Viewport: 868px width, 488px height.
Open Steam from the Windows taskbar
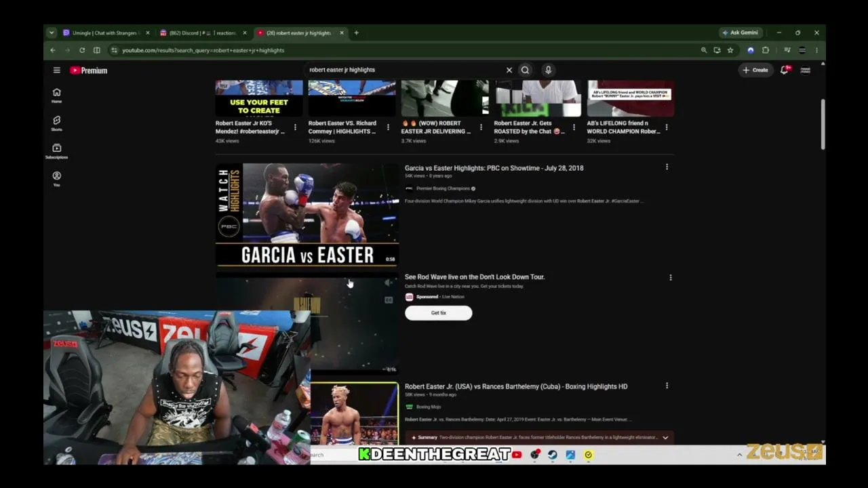click(553, 455)
